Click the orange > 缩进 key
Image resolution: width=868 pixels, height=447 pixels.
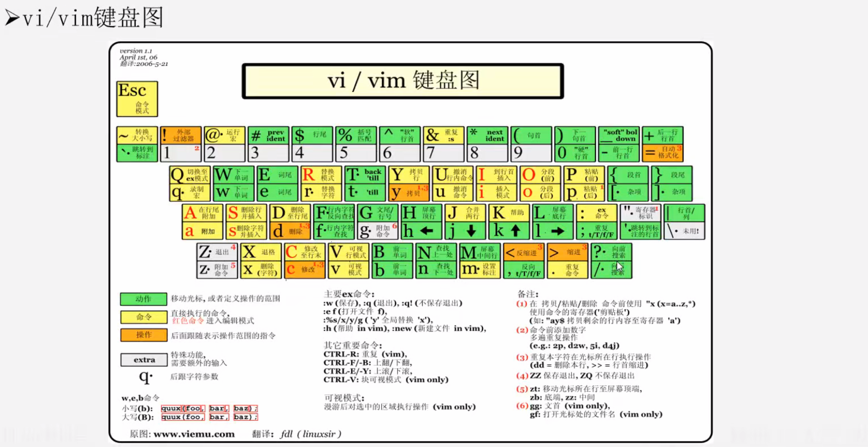click(x=568, y=252)
